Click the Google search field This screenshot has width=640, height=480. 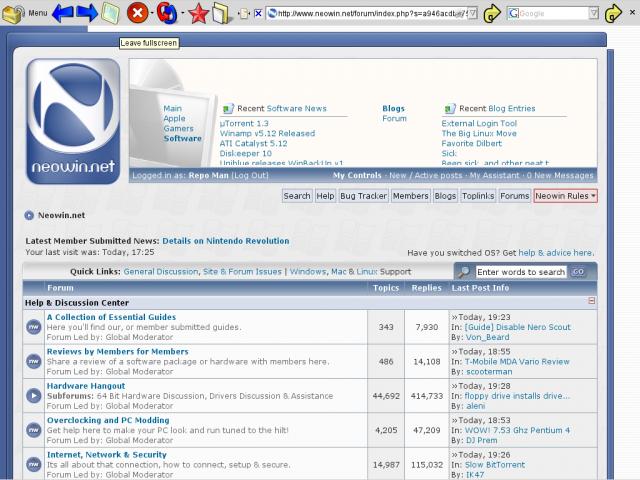click(x=548, y=13)
